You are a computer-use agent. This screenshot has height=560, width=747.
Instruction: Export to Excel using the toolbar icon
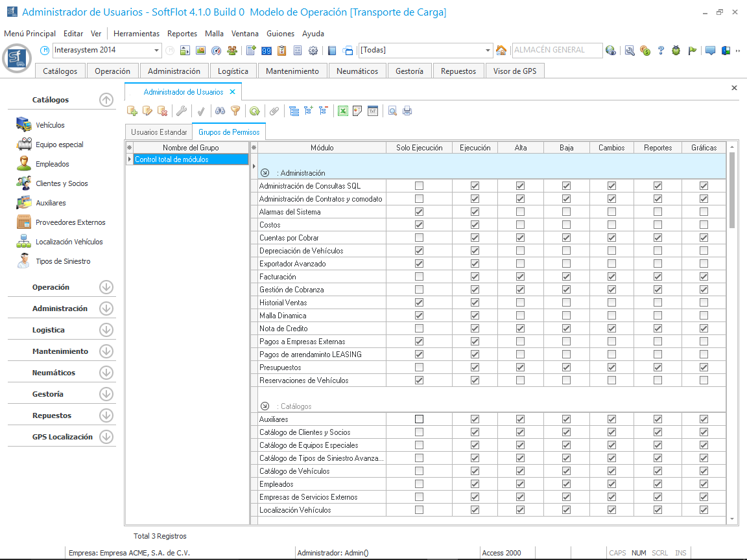click(343, 111)
